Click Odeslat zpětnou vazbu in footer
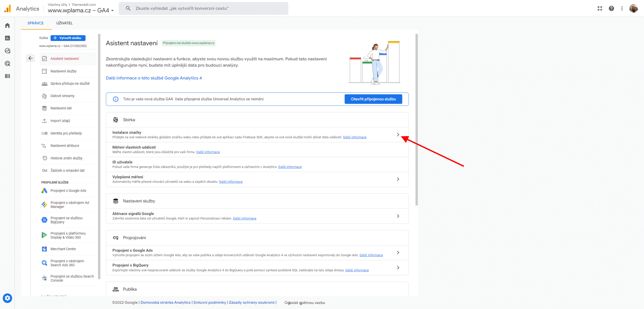644x309 pixels. click(305, 303)
